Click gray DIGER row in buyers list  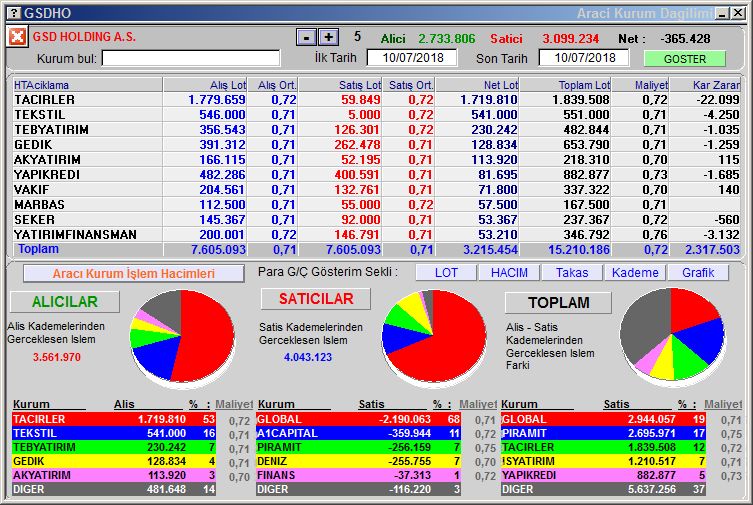point(114,489)
